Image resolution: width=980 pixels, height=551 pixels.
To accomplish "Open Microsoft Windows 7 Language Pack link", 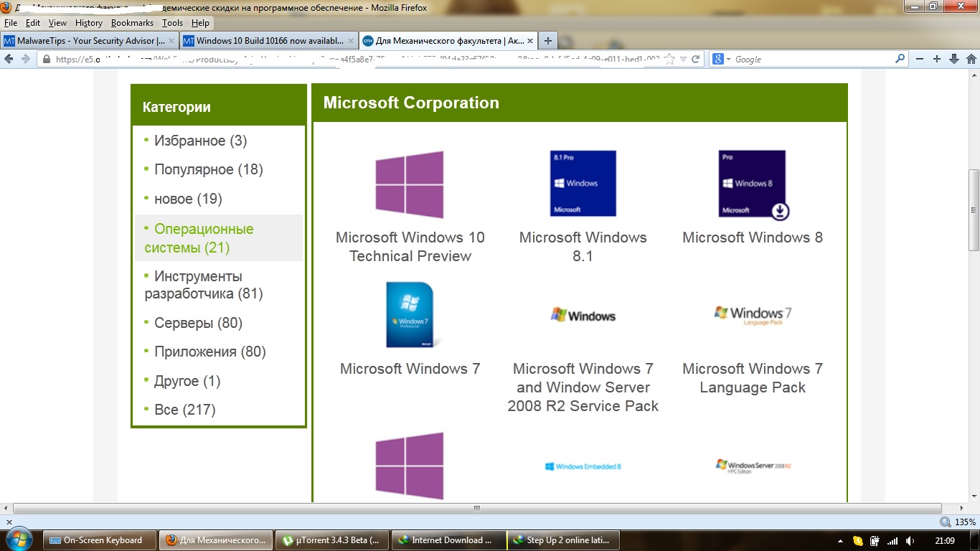I will coord(753,378).
